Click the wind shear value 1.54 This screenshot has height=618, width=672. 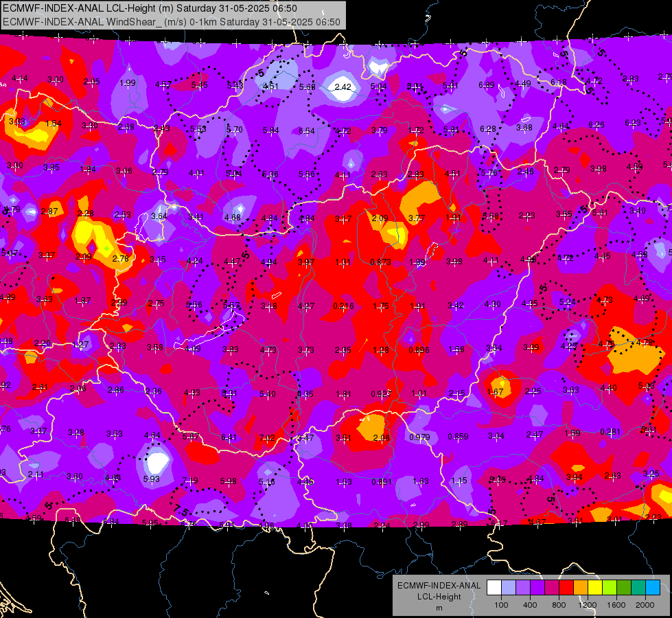[54, 124]
